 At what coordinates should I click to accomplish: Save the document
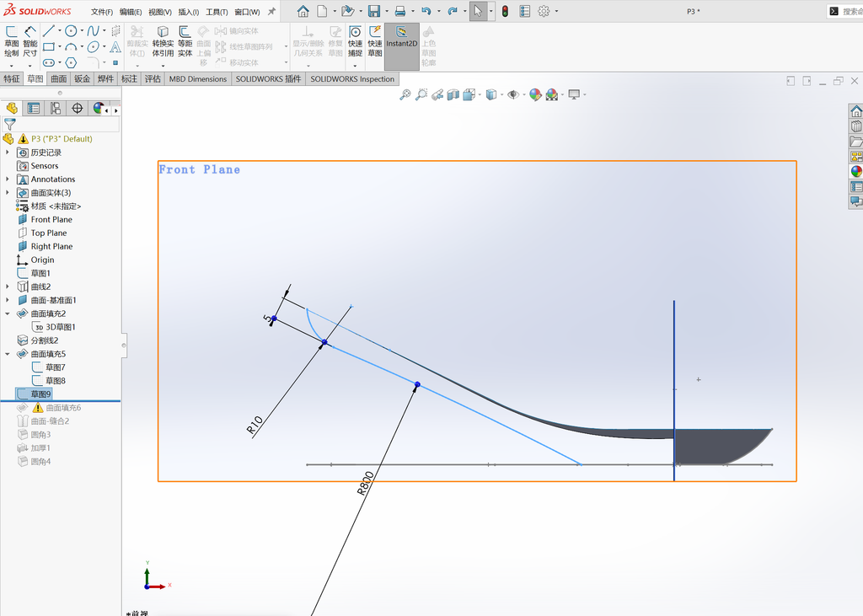[374, 11]
